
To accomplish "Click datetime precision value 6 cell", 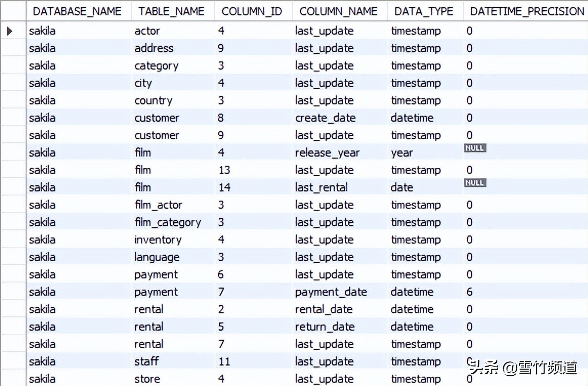I will coord(470,292).
